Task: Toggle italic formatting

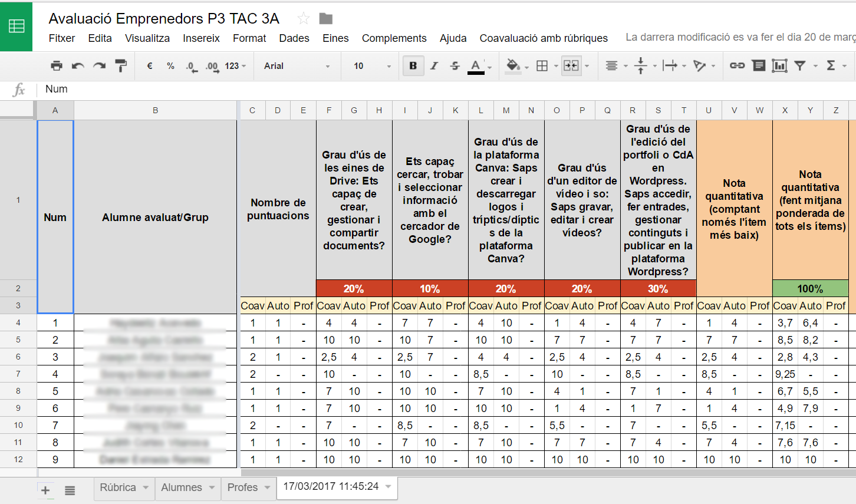Action: tap(434, 65)
